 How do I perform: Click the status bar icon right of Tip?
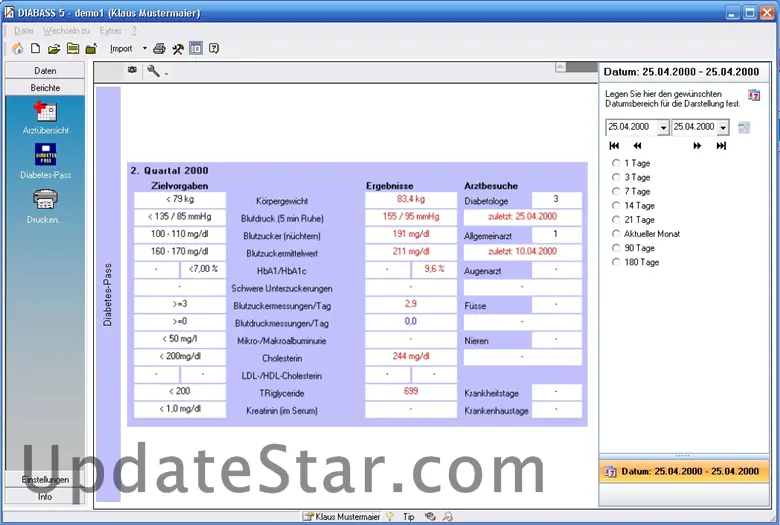(x=430, y=517)
